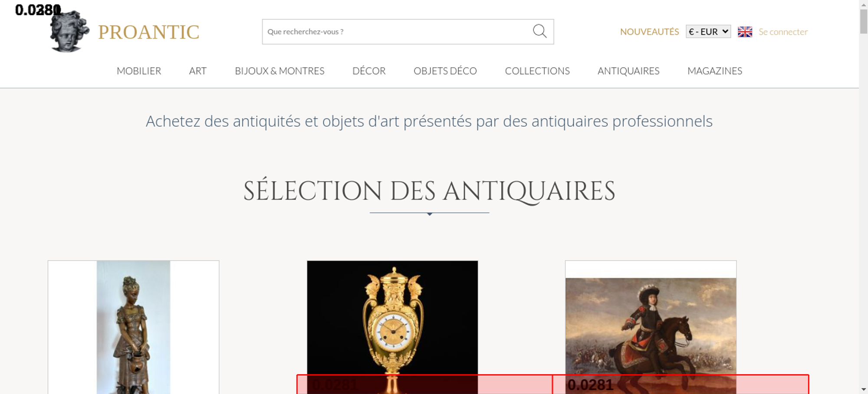Open the Décor menu
Screen dimensions: 868x394
[x=369, y=71]
